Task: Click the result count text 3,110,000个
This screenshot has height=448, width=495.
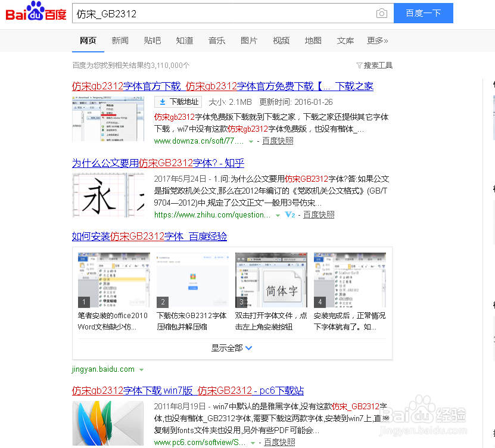Action: tap(170, 66)
